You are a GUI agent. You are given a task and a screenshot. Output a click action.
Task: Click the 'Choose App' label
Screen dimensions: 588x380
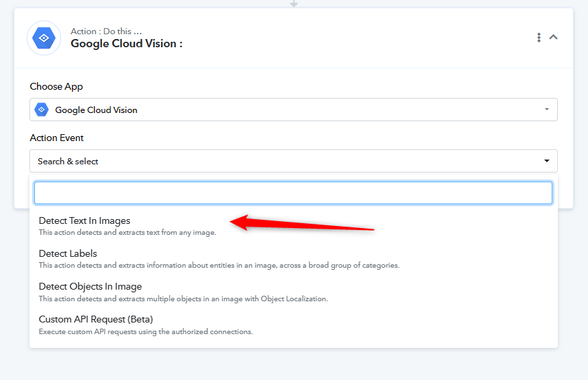click(56, 86)
